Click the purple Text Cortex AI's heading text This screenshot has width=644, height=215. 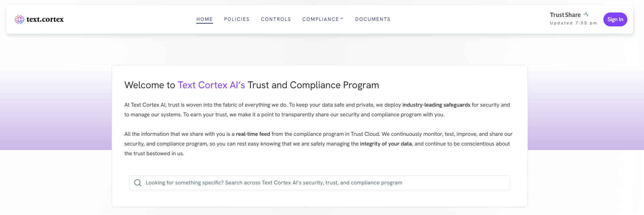[212, 85]
